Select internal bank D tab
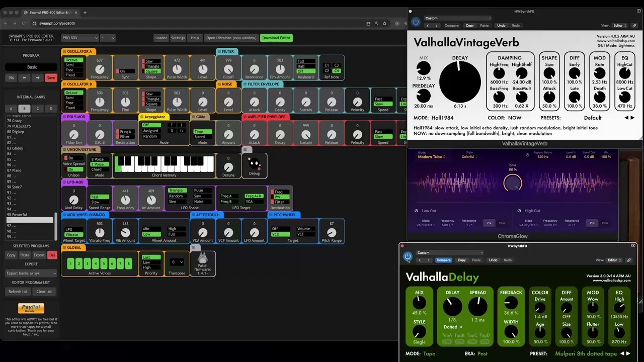 point(51,108)
